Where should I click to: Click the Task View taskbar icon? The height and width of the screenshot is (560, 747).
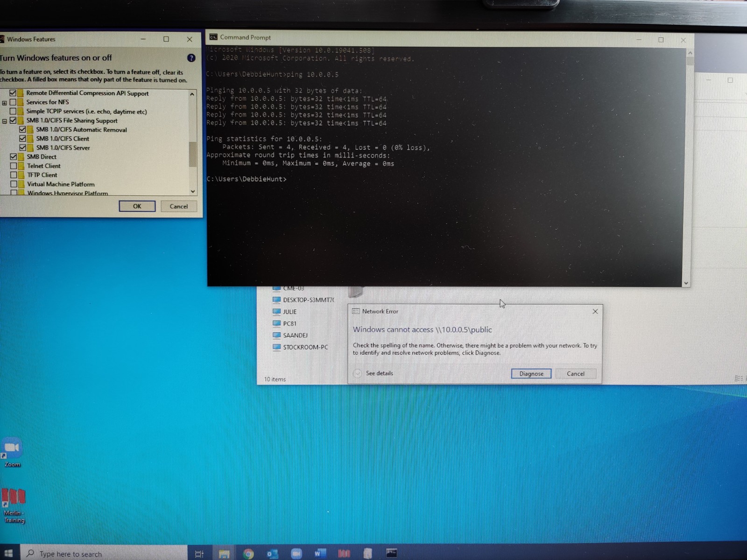pos(199,554)
